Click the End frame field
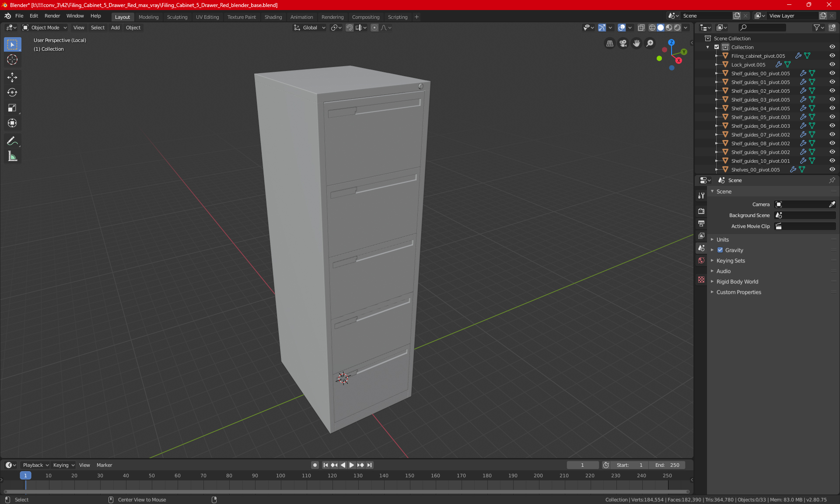 [x=667, y=465]
